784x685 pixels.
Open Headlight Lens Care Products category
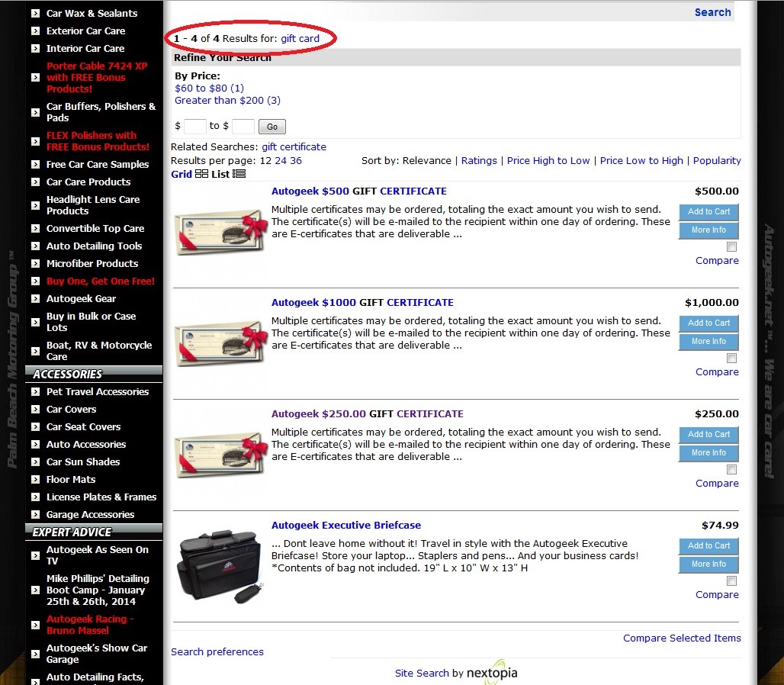[93, 205]
